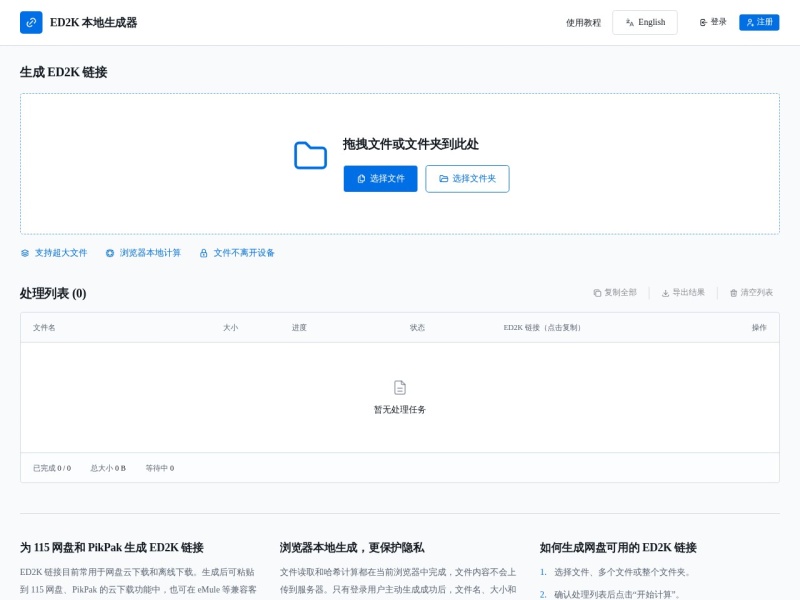Click 导出结果 export results button
Viewport: 800px width, 600px height.
point(683,292)
